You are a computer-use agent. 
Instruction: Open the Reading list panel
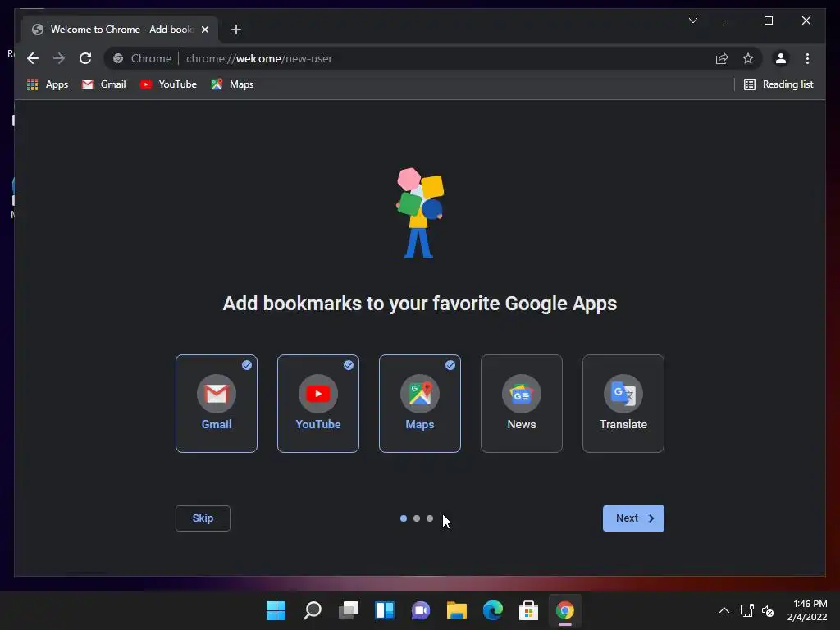point(778,84)
